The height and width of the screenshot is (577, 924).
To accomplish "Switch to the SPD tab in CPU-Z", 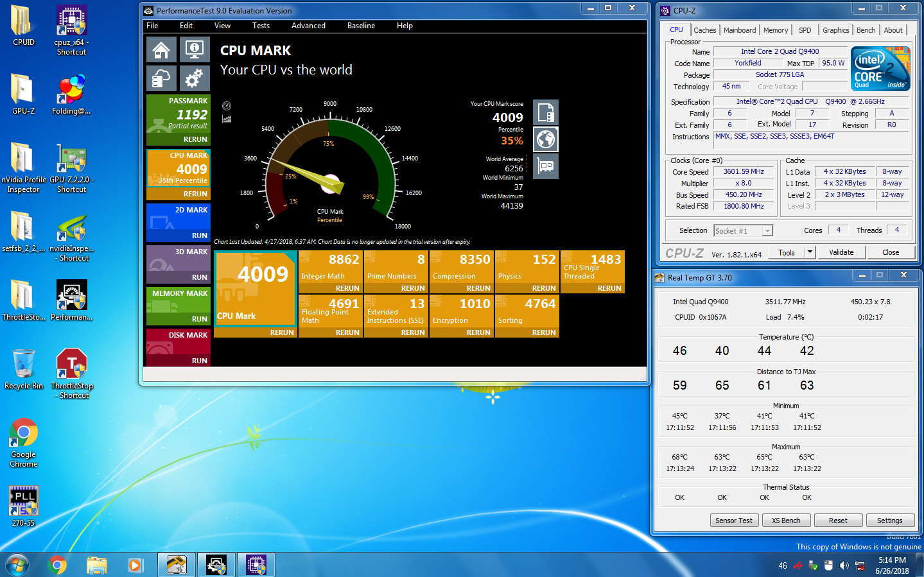I will click(x=805, y=30).
